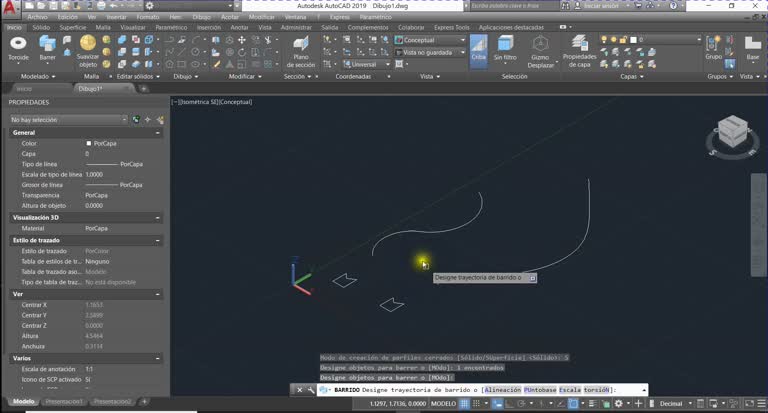Activate Suavizar objeto mesh tool

click(88, 51)
